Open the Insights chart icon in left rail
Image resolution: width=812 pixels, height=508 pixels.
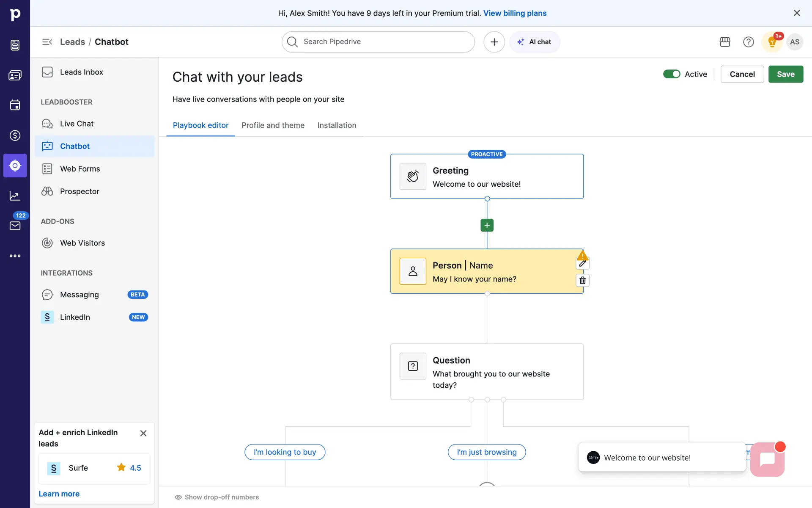15,196
